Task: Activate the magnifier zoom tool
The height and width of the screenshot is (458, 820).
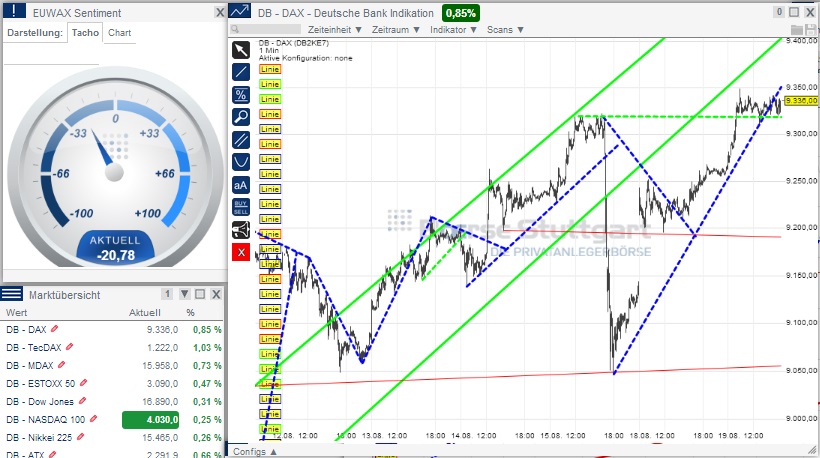Action: pos(241,117)
